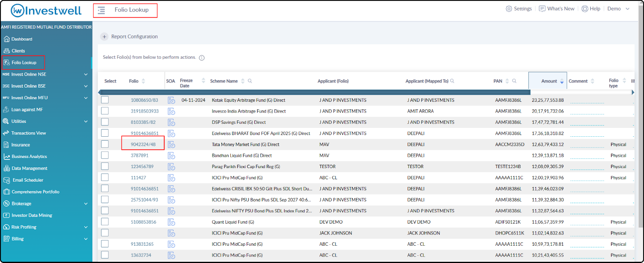This screenshot has width=644, height=263.
Task: Sort by Folio column arrows
Action: point(143,81)
